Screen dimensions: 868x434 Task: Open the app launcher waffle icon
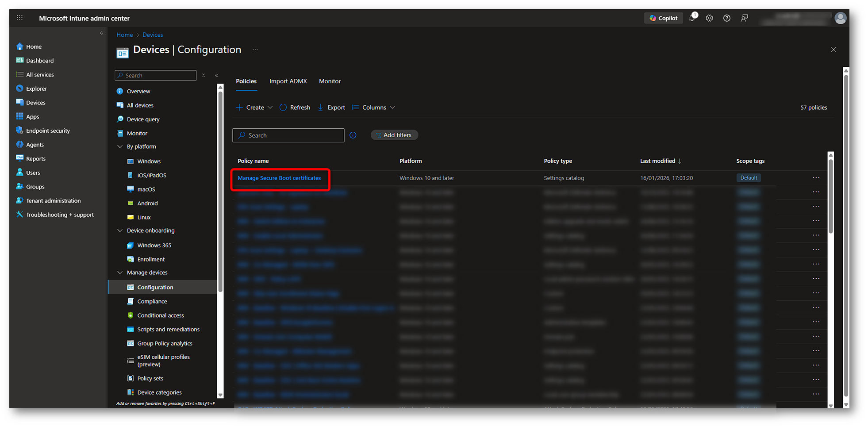tap(20, 18)
